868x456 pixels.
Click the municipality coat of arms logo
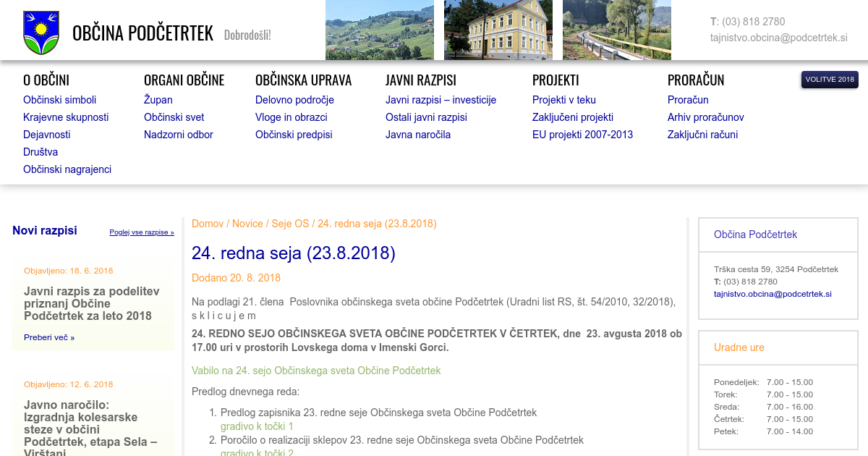[x=41, y=33]
